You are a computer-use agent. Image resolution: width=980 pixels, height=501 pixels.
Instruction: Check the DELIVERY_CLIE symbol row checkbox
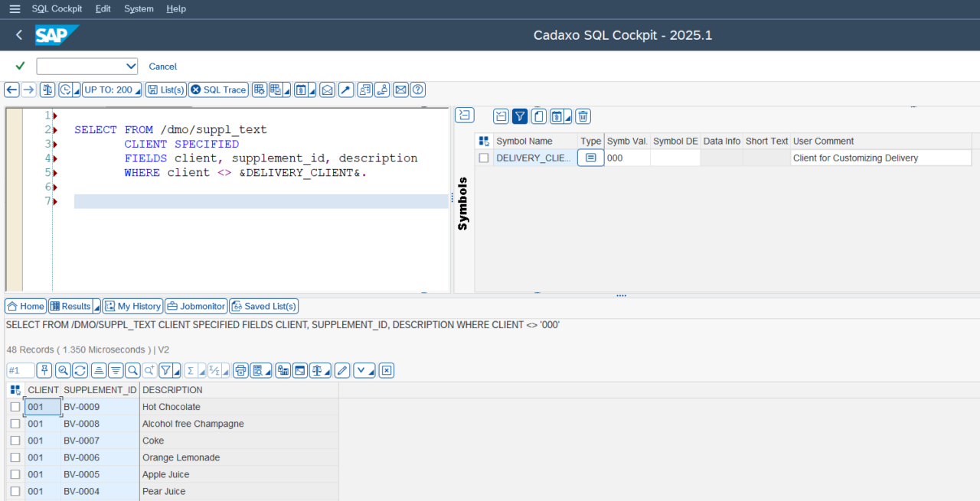click(483, 158)
